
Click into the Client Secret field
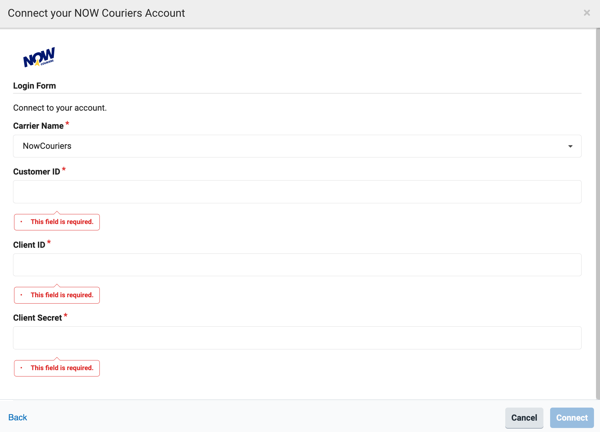[x=297, y=338]
